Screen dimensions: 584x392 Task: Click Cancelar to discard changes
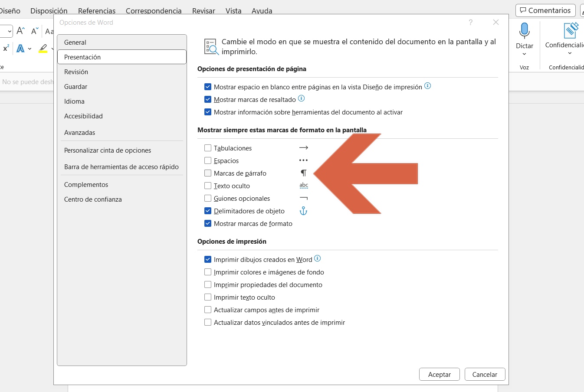[485, 374]
